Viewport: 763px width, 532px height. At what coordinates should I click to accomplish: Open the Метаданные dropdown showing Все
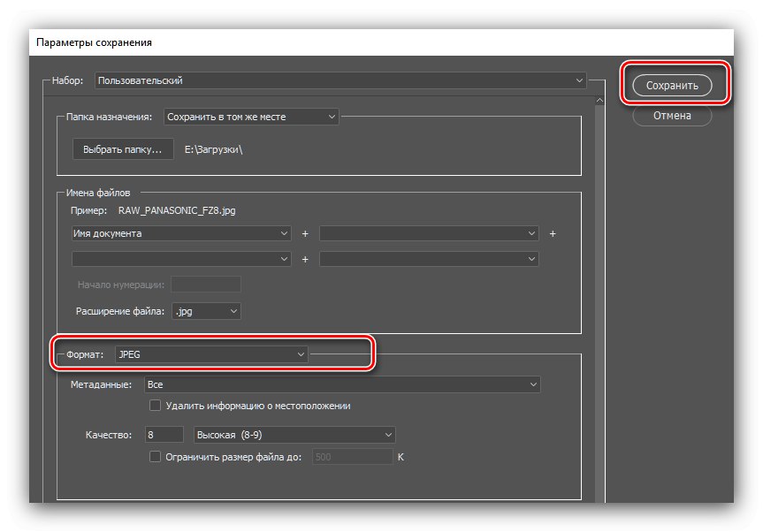[345, 384]
